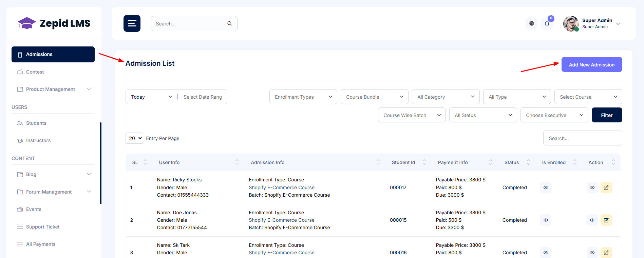Open the All Status dropdown

tap(483, 115)
